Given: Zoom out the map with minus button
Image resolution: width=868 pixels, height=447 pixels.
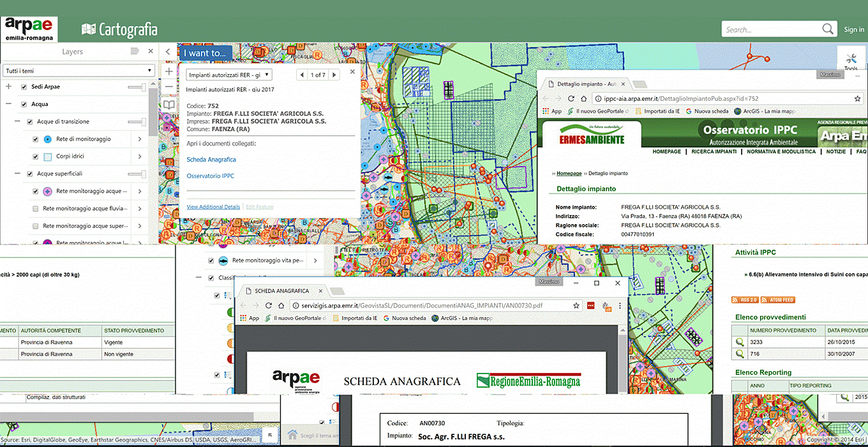Looking at the screenshot, I should click(x=168, y=86).
